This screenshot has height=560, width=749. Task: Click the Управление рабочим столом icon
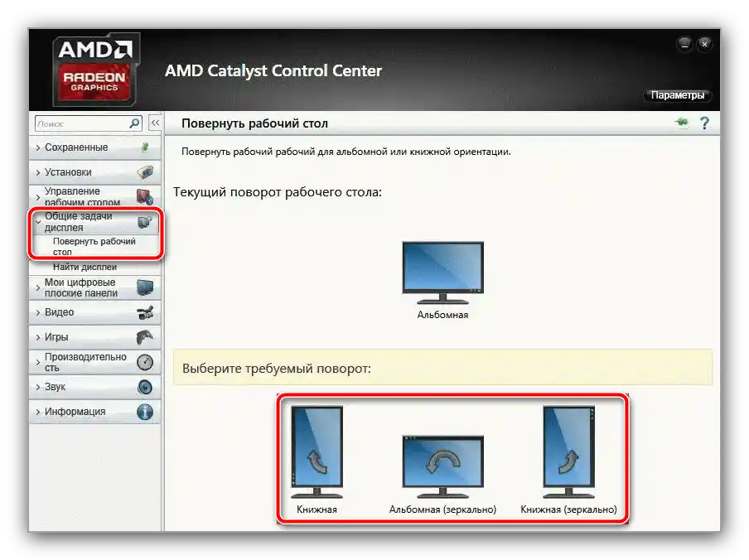pyautogui.click(x=145, y=196)
